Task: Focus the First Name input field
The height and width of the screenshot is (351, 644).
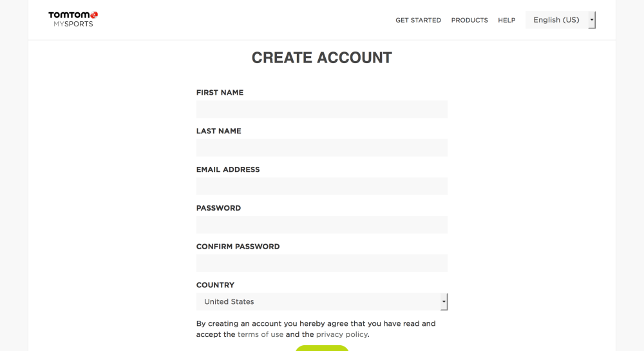Action: (321, 109)
